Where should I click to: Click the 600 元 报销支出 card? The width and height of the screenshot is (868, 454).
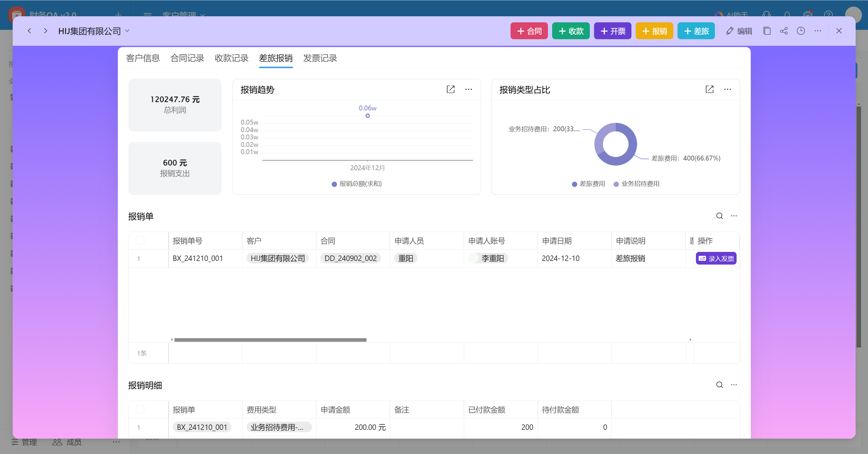coord(175,168)
